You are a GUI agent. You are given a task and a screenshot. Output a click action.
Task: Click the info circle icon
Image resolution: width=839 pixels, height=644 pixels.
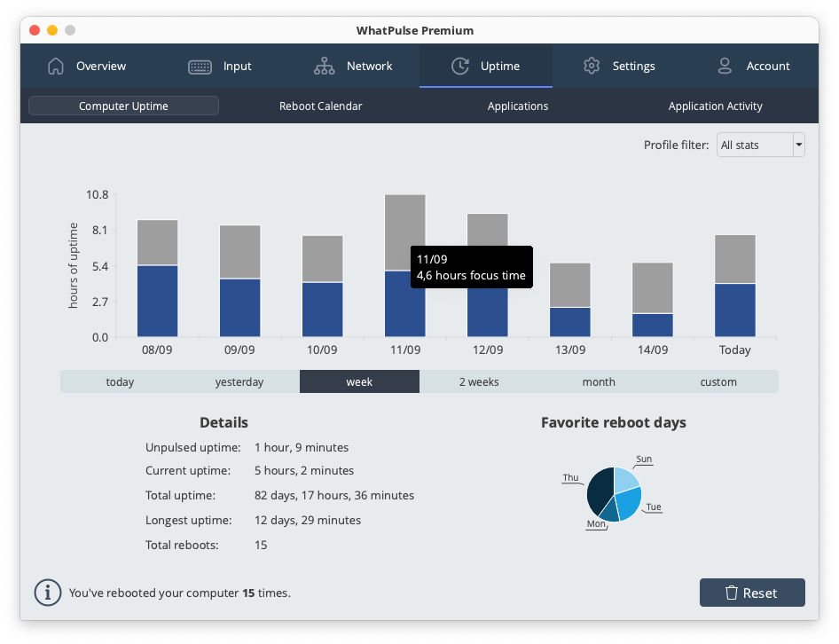click(47, 593)
